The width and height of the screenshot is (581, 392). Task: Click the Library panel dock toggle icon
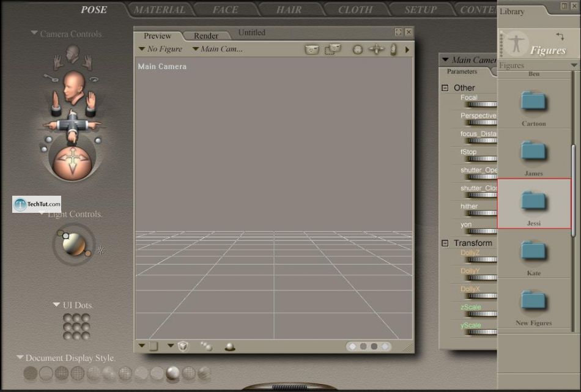tap(564, 6)
